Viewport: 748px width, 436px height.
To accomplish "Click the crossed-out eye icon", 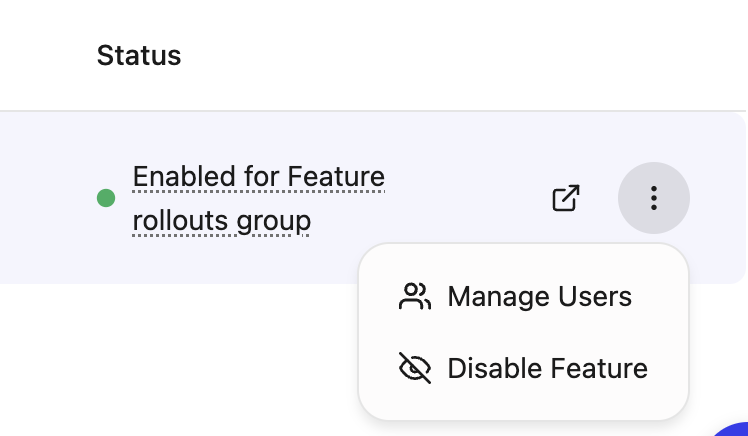I will 414,369.
